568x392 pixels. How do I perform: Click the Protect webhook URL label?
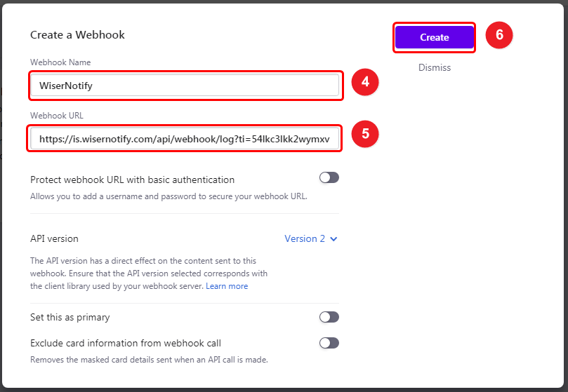tap(132, 180)
